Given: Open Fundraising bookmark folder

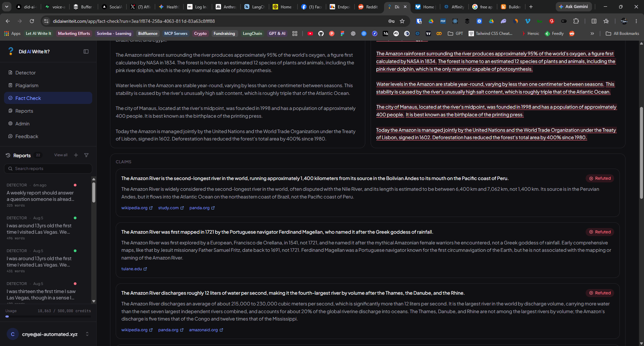Looking at the screenshot, I should 224,34.
